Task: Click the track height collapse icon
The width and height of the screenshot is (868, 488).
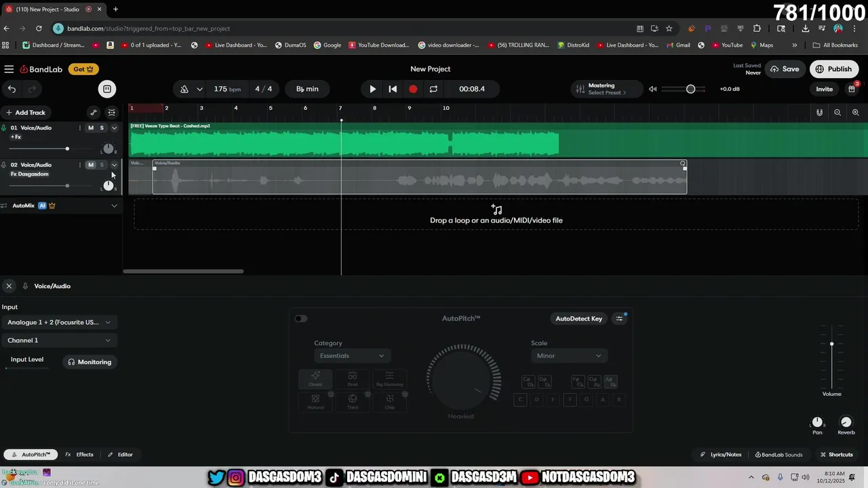Action: (x=112, y=113)
